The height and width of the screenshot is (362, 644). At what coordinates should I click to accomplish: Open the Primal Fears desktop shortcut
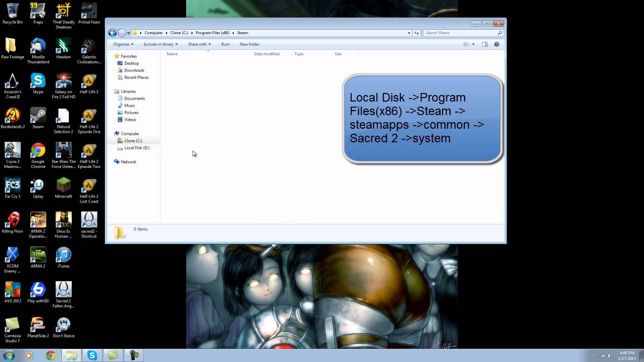coord(89,14)
